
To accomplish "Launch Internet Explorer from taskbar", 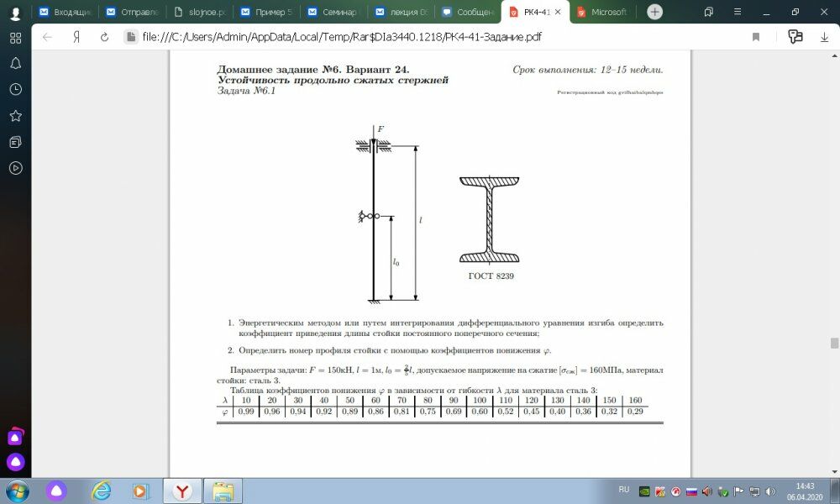I will coord(102,491).
